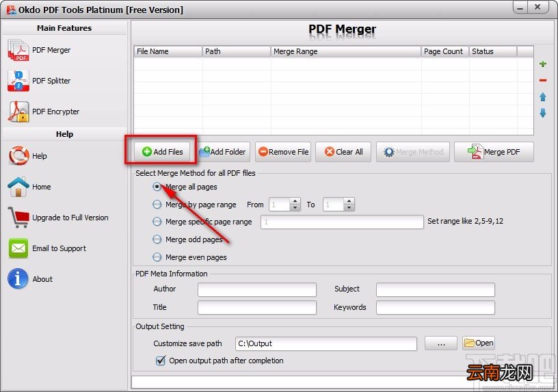Screen dimensions: 558x392
Task: Click the Customize save path field
Action: point(326,343)
